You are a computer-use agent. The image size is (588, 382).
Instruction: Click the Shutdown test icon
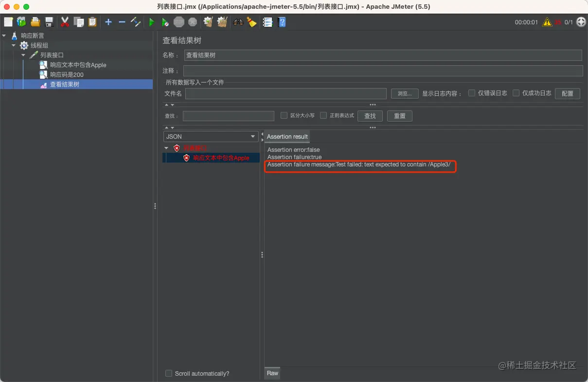click(x=193, y=22)
